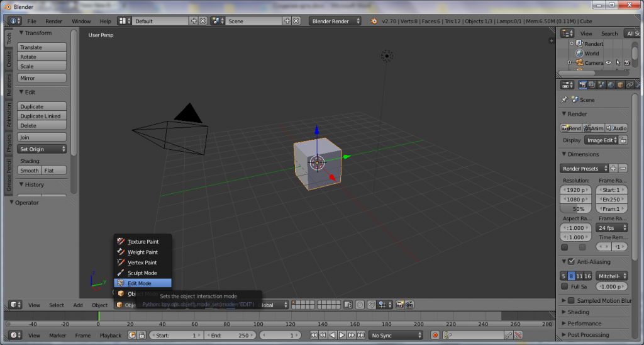
Task: Click the Delete button in Edit panel
Action: click(x=42, y=125)
